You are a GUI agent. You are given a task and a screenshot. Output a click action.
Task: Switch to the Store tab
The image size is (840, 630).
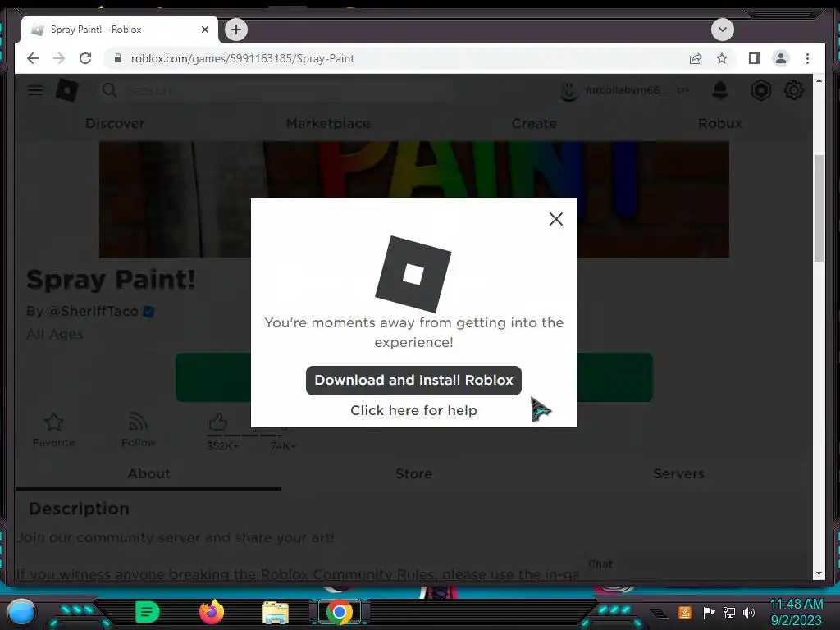point(413,473)
